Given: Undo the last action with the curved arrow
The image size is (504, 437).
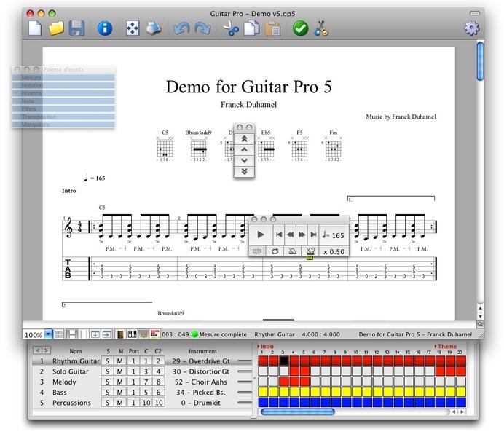Looking at the screenshot, I should click(181, 28).
